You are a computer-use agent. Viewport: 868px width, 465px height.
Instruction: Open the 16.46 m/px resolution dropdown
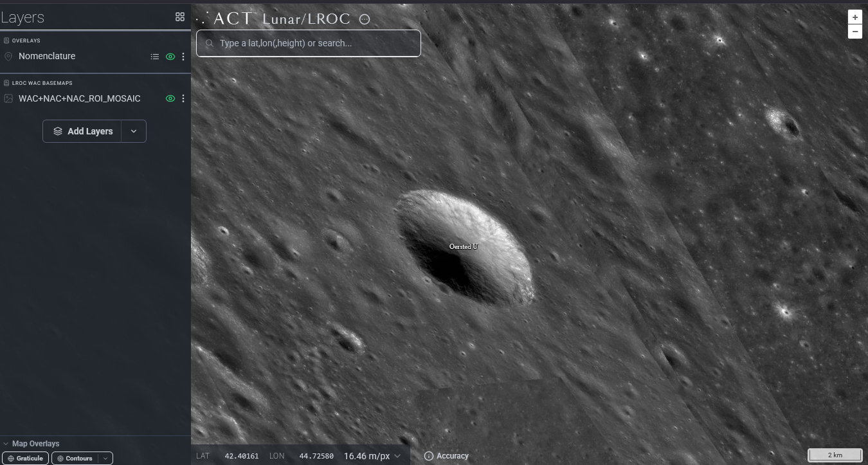(x=373, y=456)
